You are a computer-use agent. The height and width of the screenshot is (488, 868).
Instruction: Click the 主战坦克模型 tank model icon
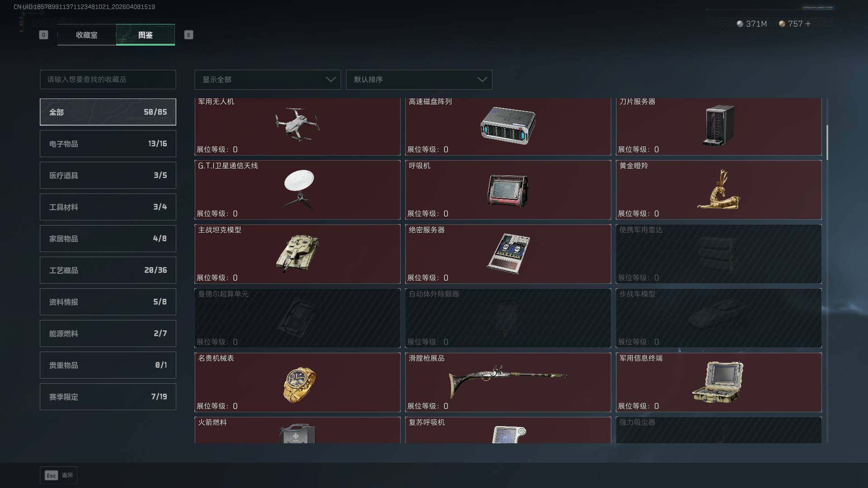297,253
